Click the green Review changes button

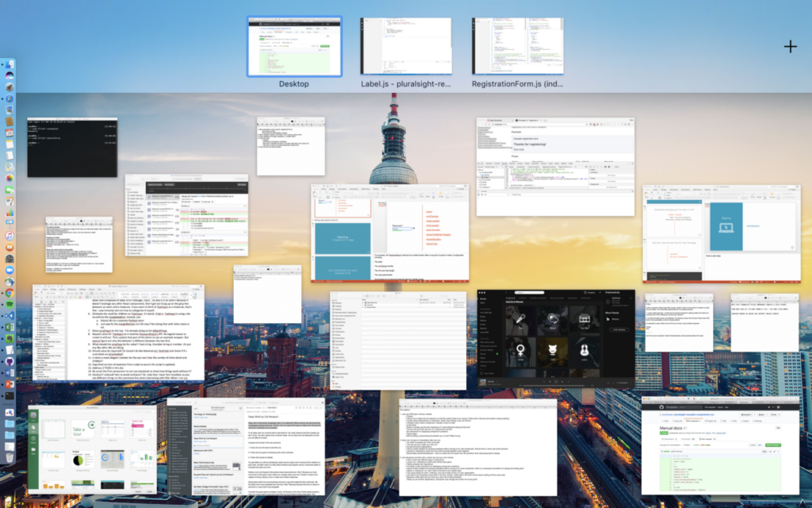[773, 445]
